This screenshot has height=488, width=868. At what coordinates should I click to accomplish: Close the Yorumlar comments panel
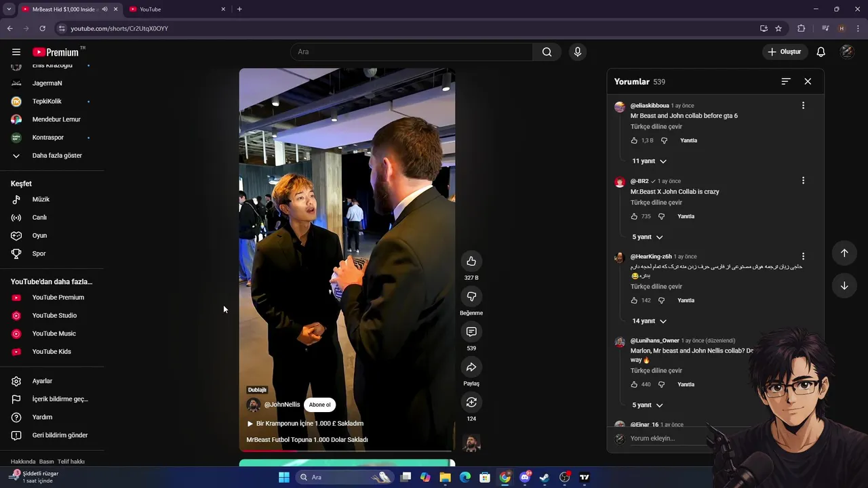click(808, 81)
